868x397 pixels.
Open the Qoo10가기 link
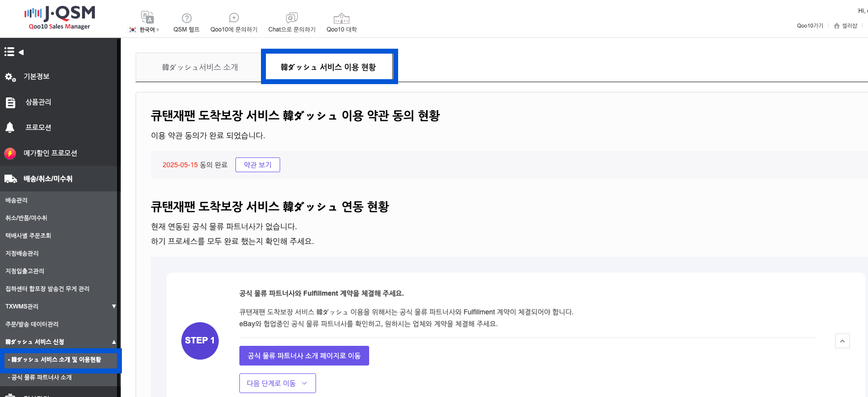(x=810, y=26)
